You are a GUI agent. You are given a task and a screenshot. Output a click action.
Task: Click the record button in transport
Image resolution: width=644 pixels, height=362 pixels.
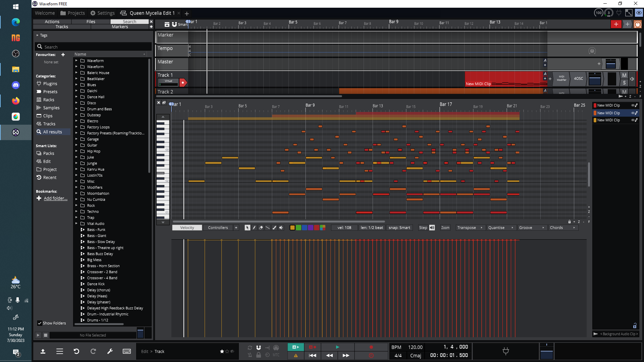click(x=371, y=347)
